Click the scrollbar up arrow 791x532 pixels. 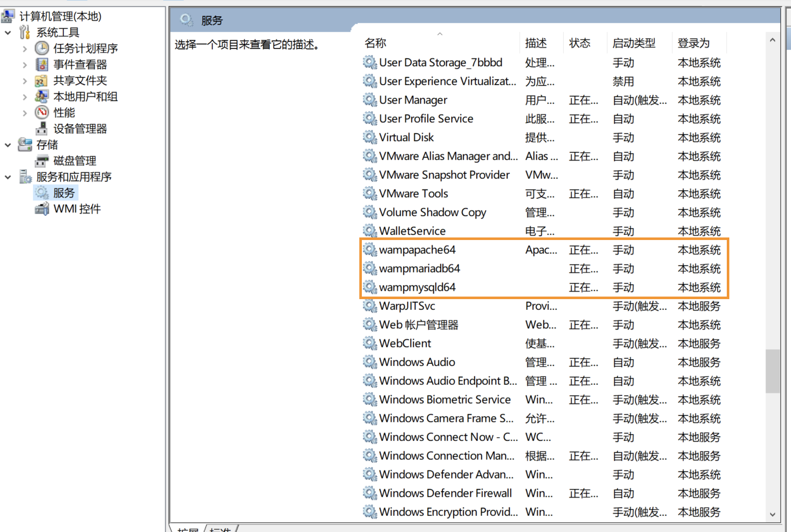[773, 39]
